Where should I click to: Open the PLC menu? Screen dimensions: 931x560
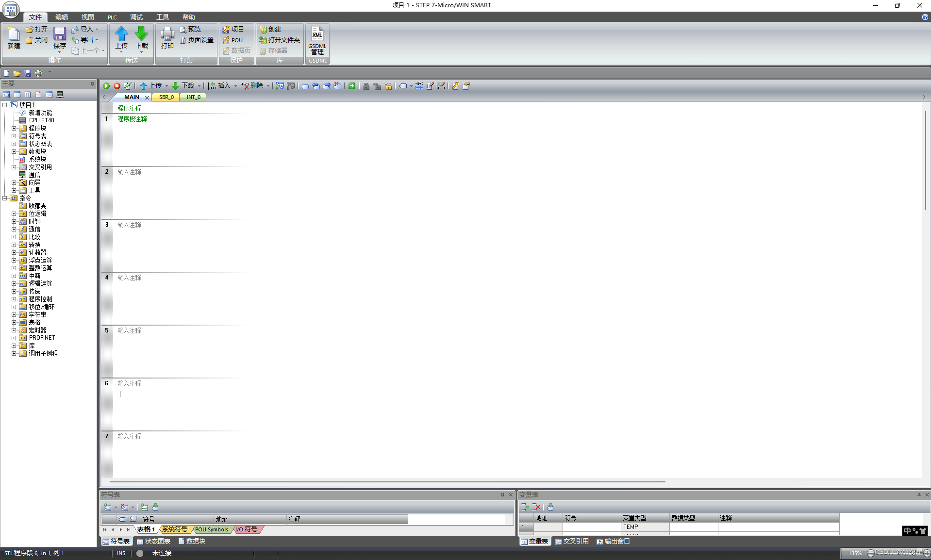point(112,17)
